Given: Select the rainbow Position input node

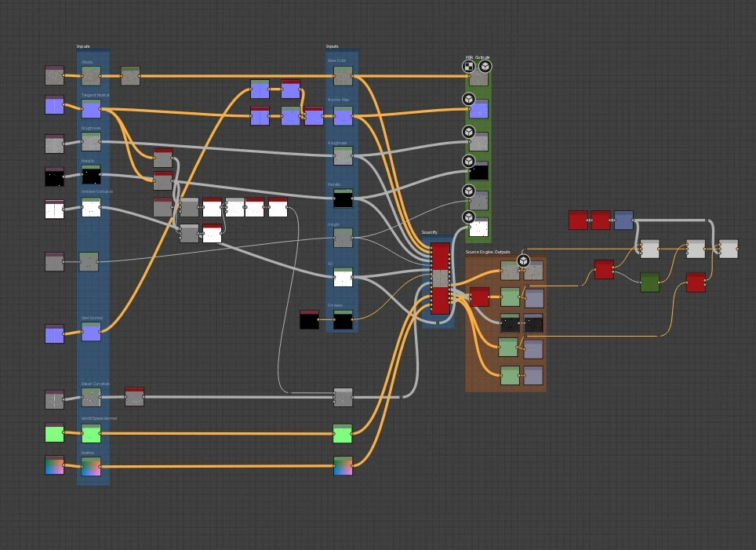Looking at the screenshot, I should 92,468.
